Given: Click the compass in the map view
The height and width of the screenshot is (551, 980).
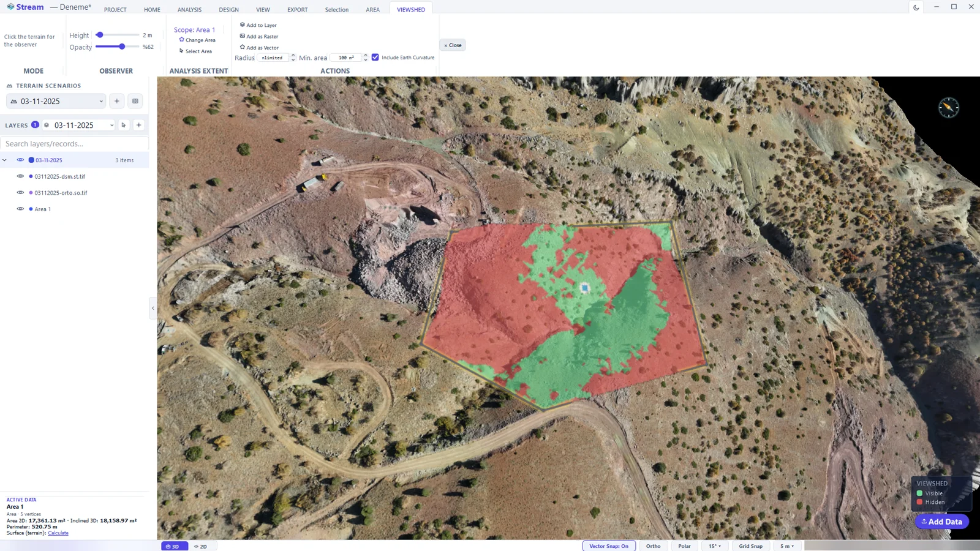Looking at the screenshot, I should (x=948, y=108).
